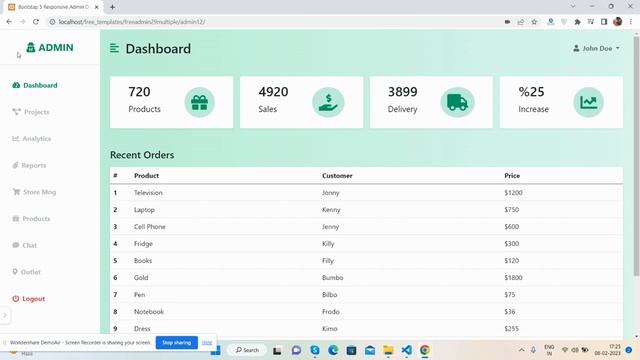The width and height of the screenshot is (640, 360).
Task: Open the Mail app from taskbar
Action: click(x=370, y=350)
